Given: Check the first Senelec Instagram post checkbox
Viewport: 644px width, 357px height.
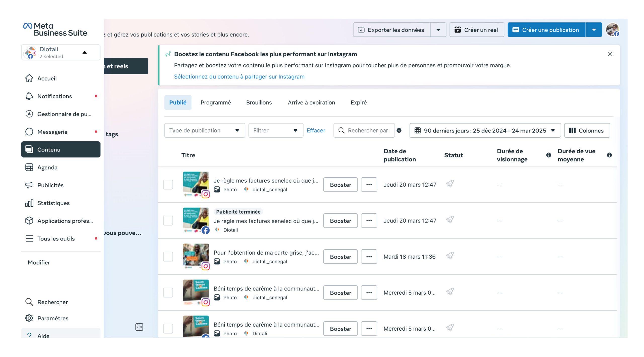Looking at the screenshot, I should point(168,185).
